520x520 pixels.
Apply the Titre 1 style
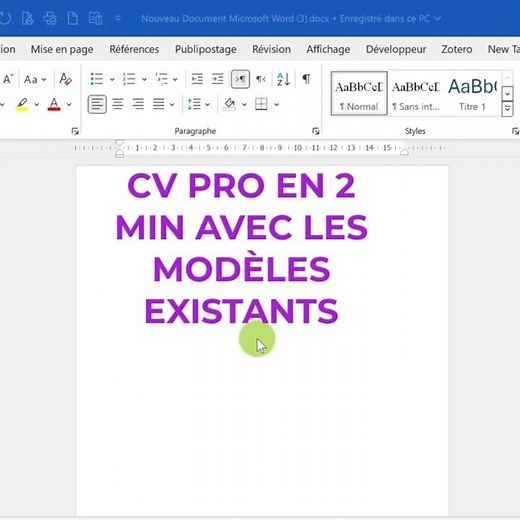click(472, 93)
